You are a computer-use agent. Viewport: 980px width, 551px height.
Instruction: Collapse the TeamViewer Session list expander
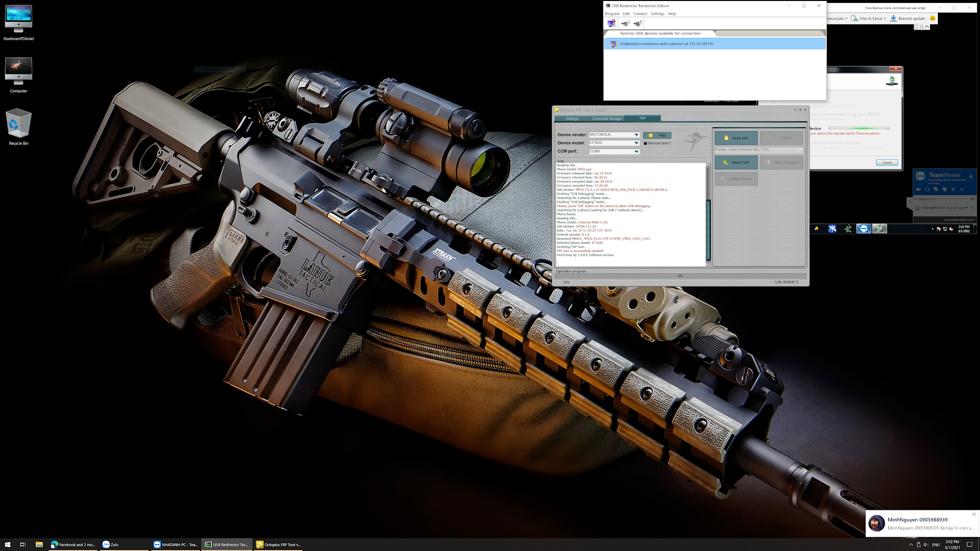point(916,199)
